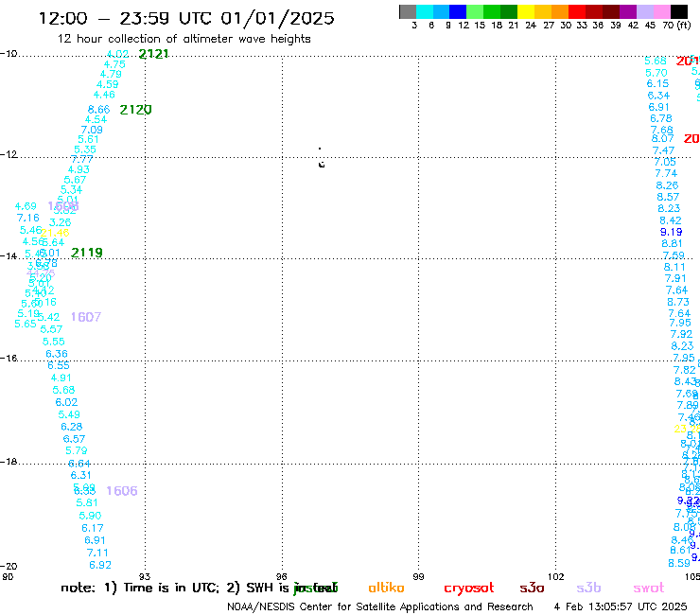Screen dimensions: 700x615
Task: Click the right track value "8.73"
Action: pos(678,302)
